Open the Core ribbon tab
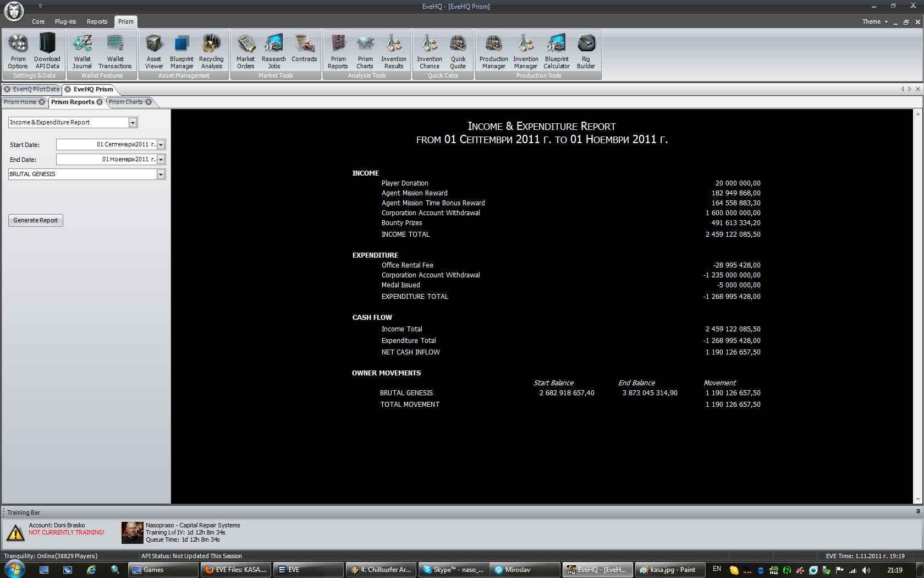 tap(38, 21)
